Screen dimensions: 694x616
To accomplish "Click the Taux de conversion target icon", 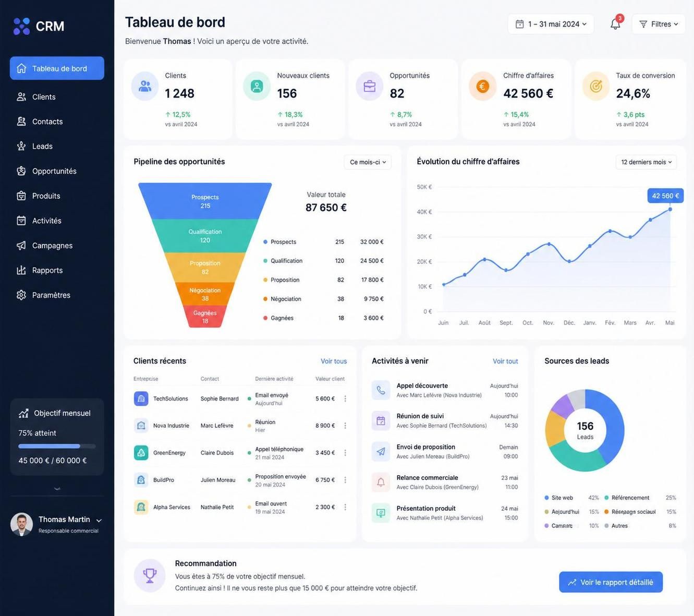I will click(596, 86).
